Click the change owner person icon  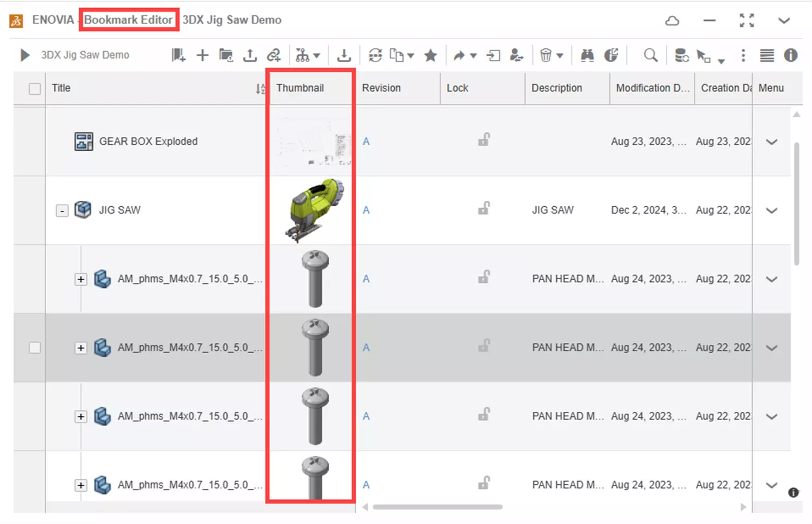516,55
